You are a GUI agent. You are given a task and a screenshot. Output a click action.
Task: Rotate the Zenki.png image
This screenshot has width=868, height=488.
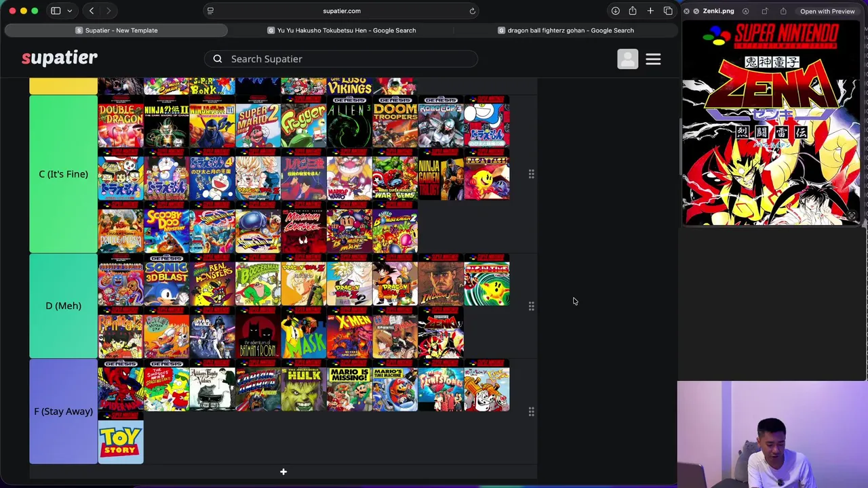pos(764,11)
